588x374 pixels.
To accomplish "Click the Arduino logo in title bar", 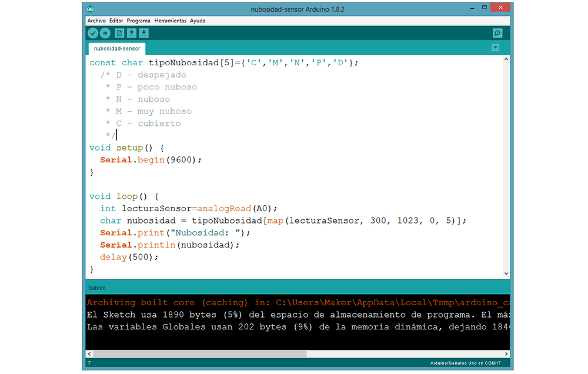I will tap(90, 9).
